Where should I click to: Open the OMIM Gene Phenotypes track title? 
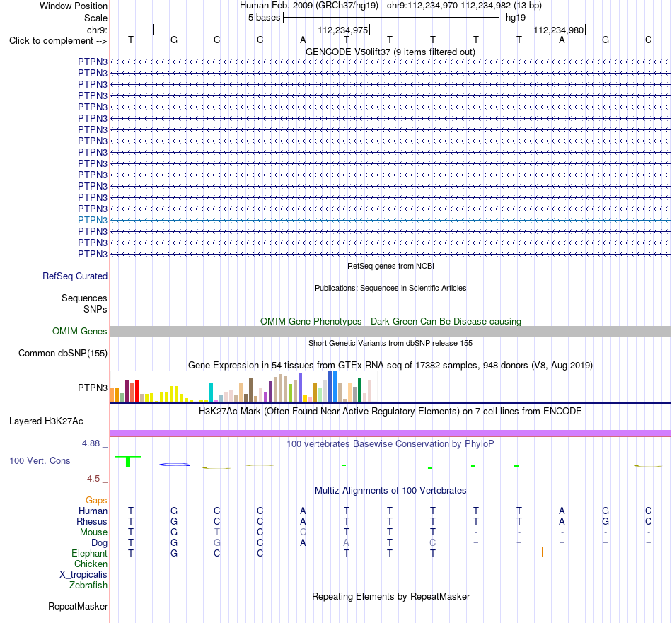click(x=390, y=321)
